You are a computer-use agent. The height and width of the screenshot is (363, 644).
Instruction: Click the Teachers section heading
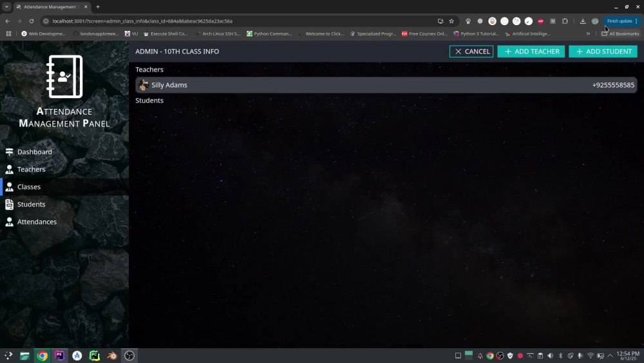149,70
